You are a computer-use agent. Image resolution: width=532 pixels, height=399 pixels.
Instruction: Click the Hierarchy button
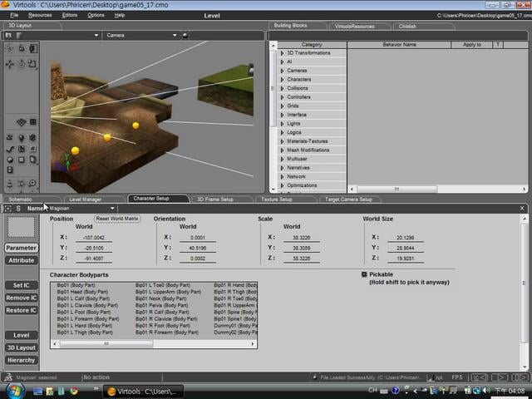(22, 360)
